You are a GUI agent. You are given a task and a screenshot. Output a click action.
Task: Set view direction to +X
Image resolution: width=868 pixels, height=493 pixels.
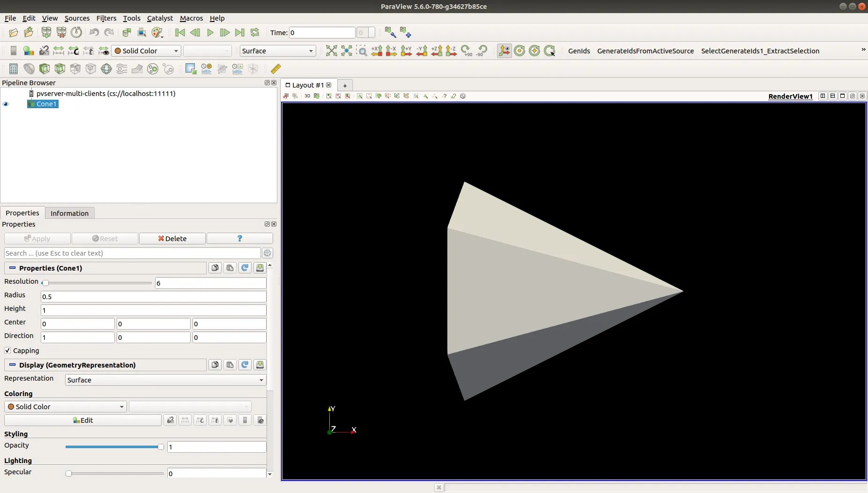[377, 51]
